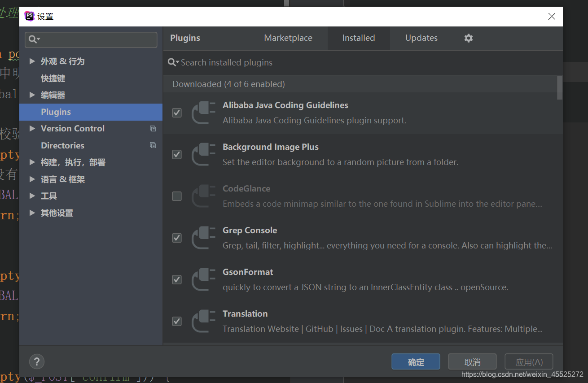
Task: Click the Background Image Plus plugin icon
Action: click(203, 154)
